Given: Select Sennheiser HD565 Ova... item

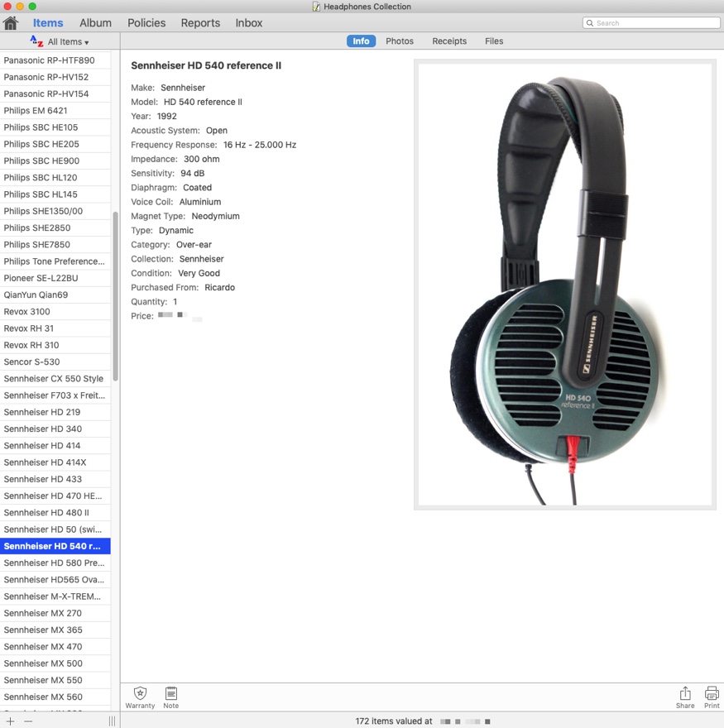Looking at the screenshot, I should point(55,579).
